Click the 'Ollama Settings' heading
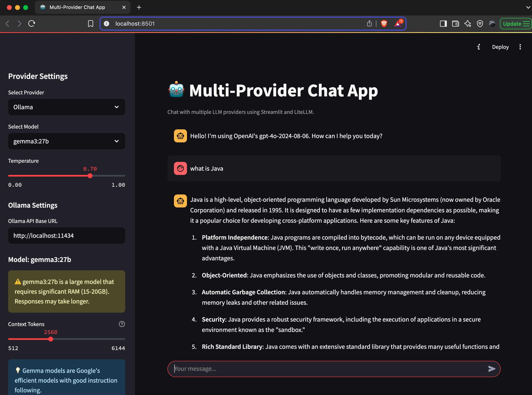Screen dimensions: 532x395 coord(33,205)
